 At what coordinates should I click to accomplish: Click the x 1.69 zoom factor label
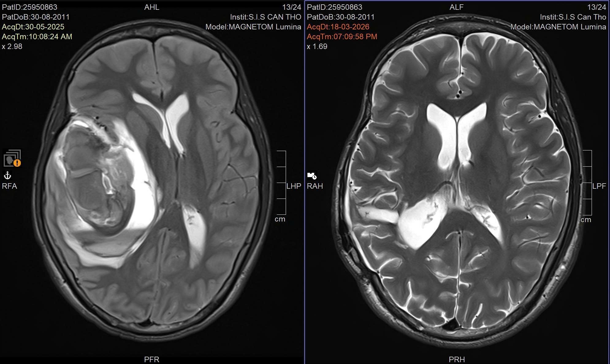click(x=317, y=47)
